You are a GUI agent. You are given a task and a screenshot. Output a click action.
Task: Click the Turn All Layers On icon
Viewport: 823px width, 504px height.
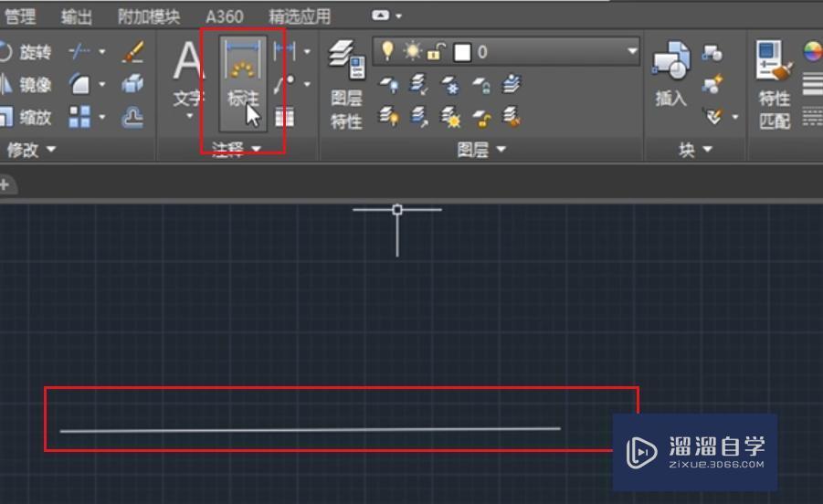(388, 117)
